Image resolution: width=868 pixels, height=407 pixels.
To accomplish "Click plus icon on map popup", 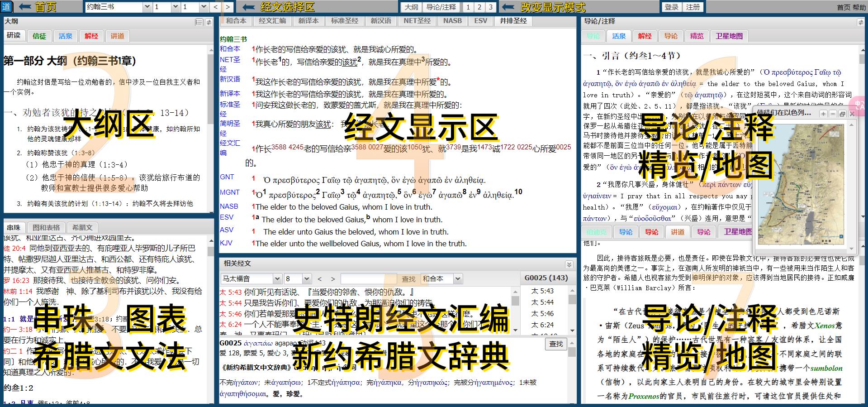I will point(823,114).
